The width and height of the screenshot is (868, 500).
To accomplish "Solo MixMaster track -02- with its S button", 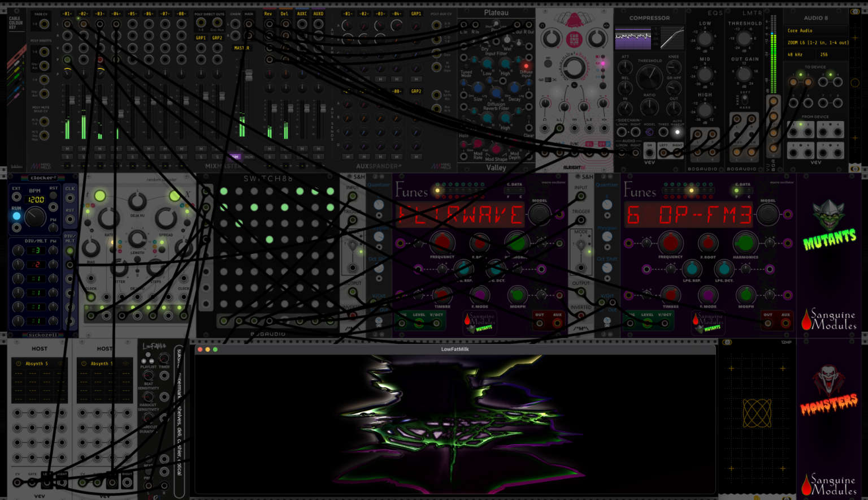I will [84, 157].
